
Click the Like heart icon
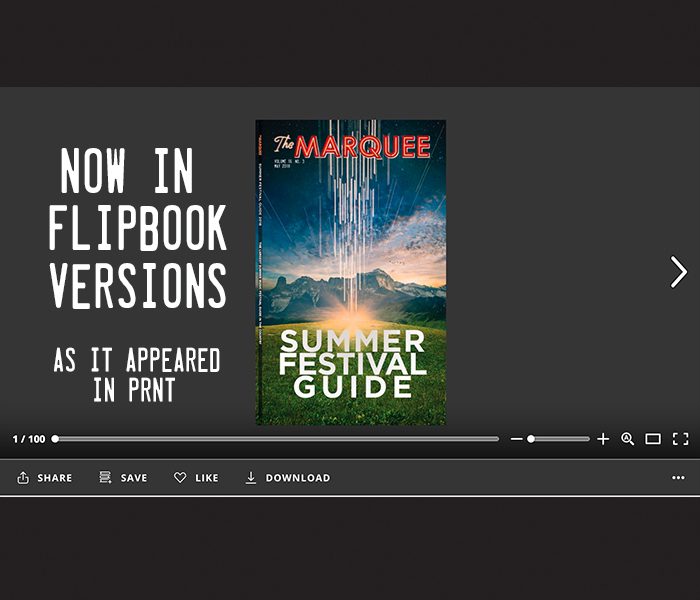pos(180,478)
